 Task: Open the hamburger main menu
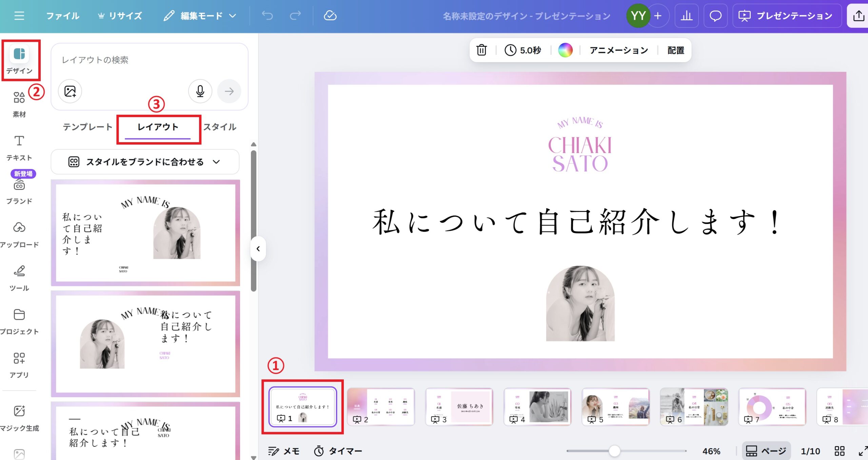[x=19, y=16]
